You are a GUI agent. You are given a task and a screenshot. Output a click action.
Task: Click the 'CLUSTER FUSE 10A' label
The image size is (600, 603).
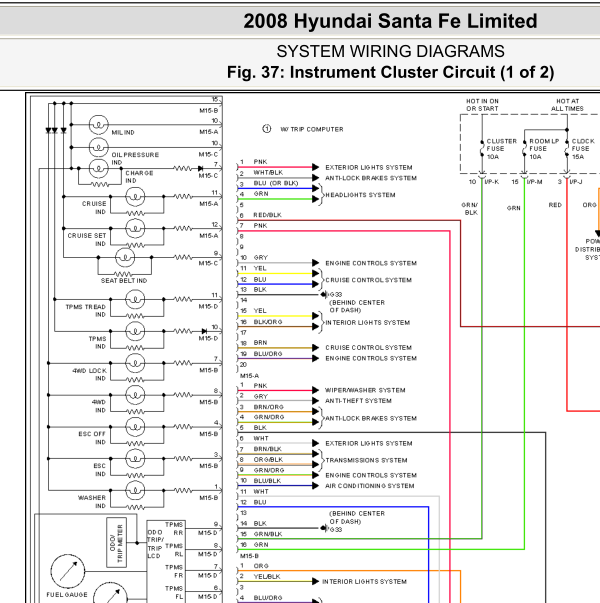(x=502, y=149)
